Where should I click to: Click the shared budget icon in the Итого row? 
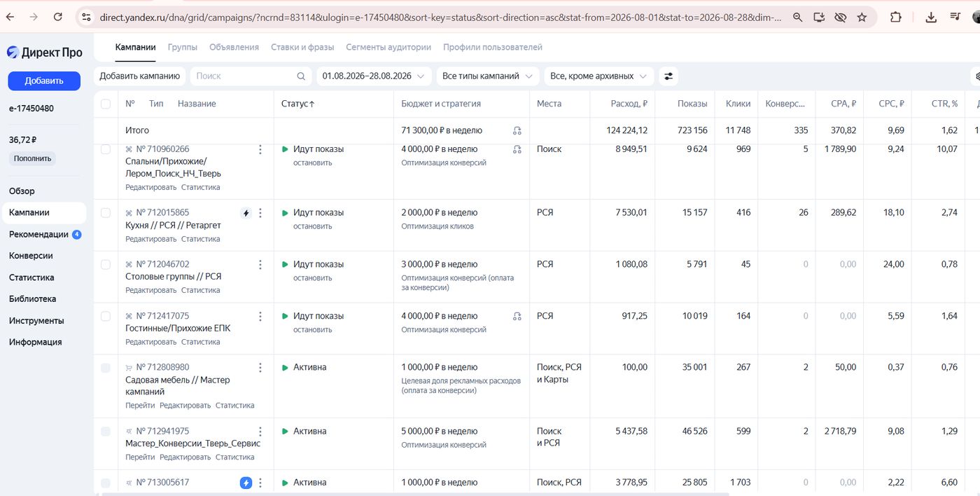(x=517, y=130)
